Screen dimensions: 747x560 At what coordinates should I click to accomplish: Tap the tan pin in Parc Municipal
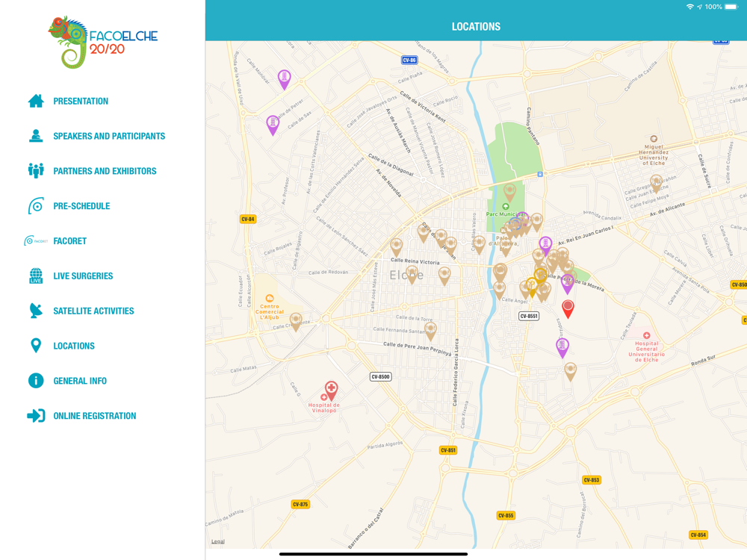(x=509, y=192)
